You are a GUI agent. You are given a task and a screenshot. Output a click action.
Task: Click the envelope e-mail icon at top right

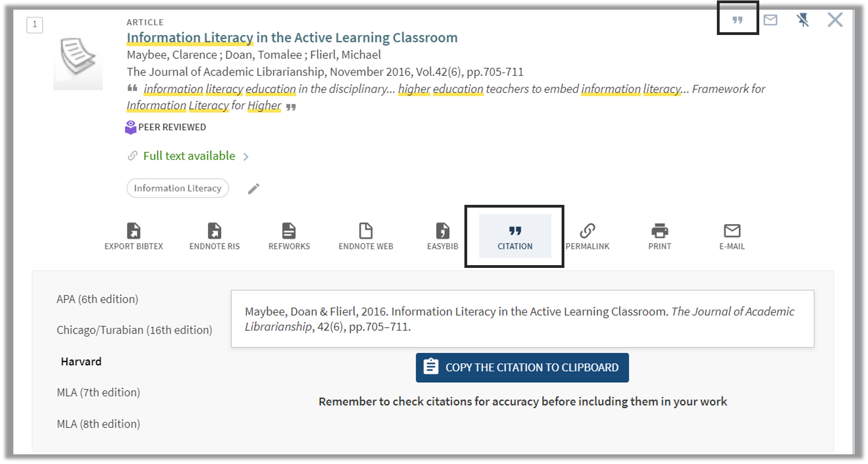[770, 20]
